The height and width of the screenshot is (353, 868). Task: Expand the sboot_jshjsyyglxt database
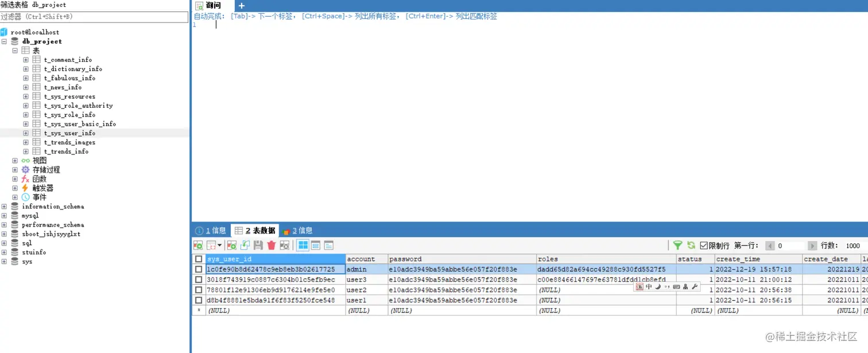4,234
